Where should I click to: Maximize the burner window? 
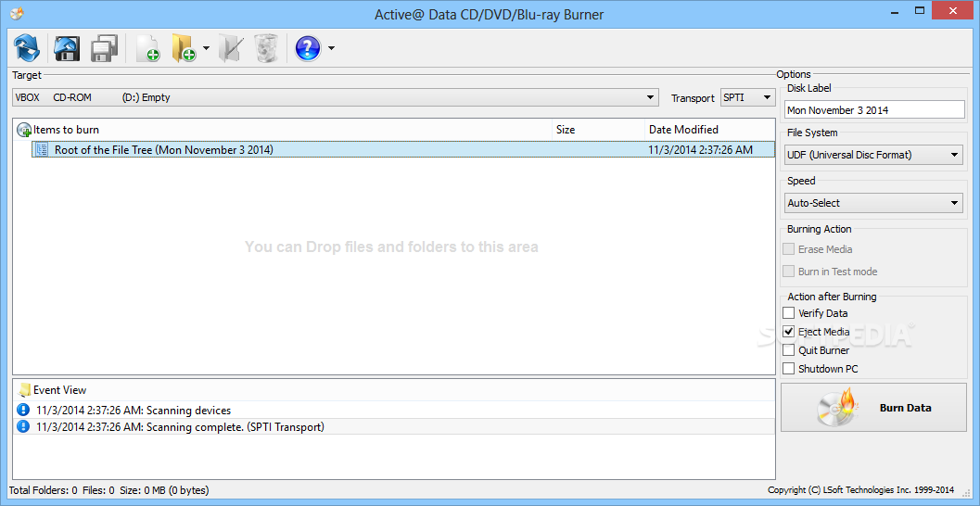920,10
